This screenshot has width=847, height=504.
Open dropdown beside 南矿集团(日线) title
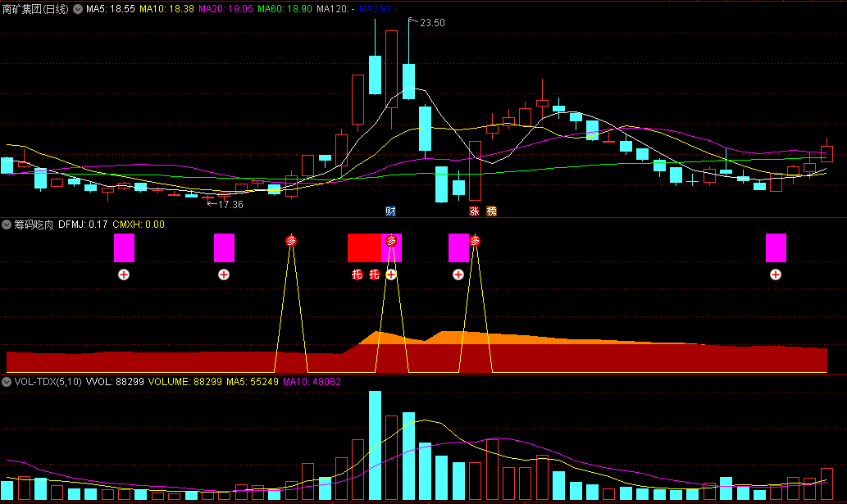(x=78, y=9)
